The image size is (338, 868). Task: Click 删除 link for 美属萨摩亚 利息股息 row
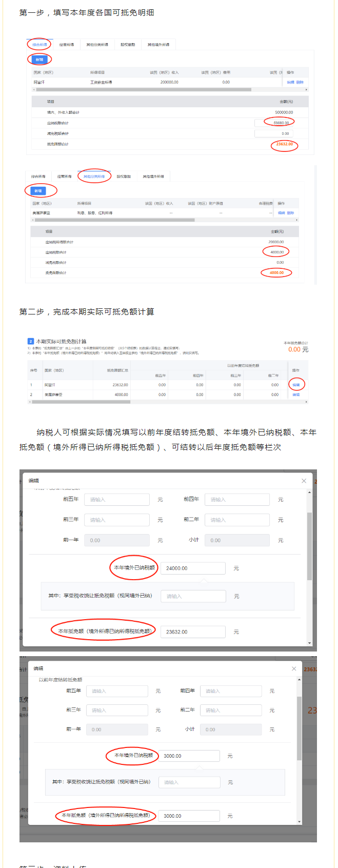click(x=290, y=213)
